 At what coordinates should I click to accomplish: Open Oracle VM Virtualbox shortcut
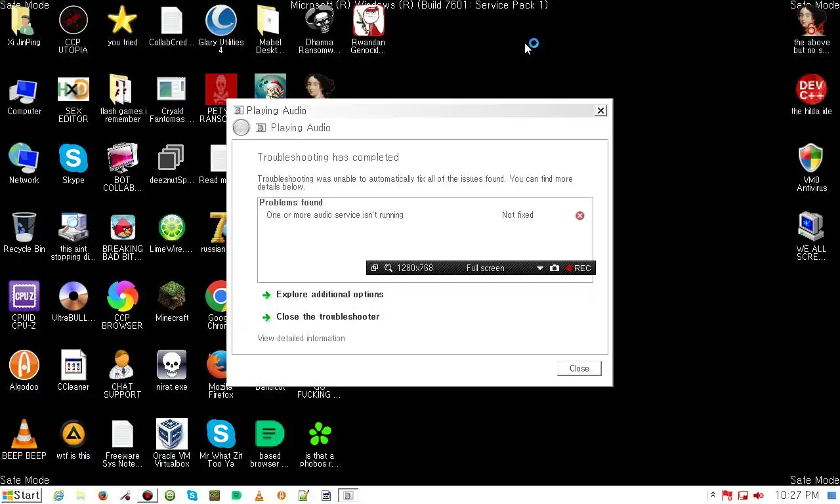[172, 444]
